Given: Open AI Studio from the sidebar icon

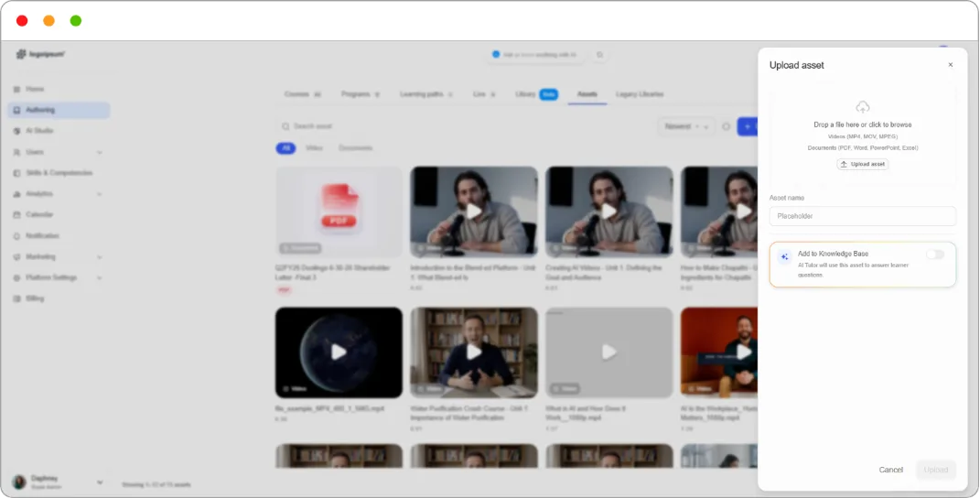Looking at the screenshot, I should pos(16,132).
